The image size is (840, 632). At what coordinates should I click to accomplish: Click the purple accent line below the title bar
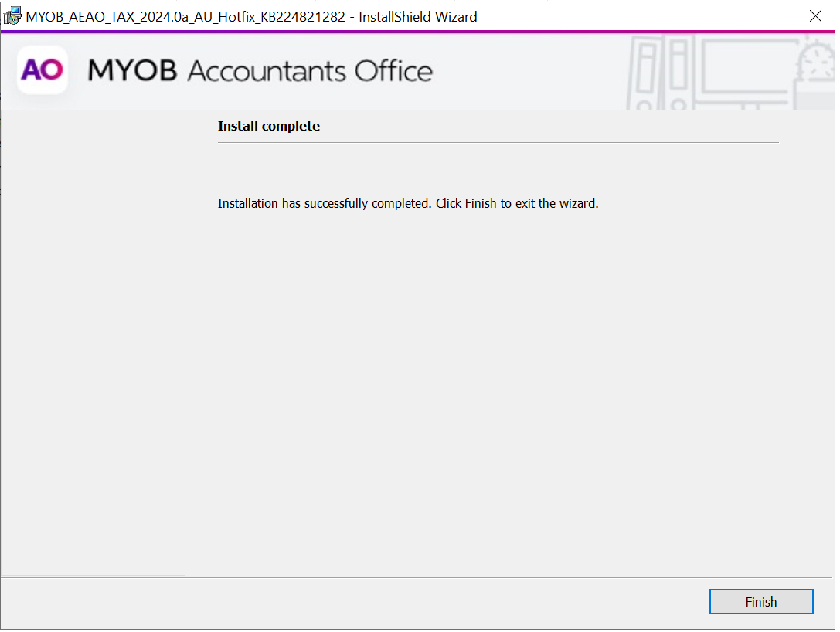(x=417, y=32)
